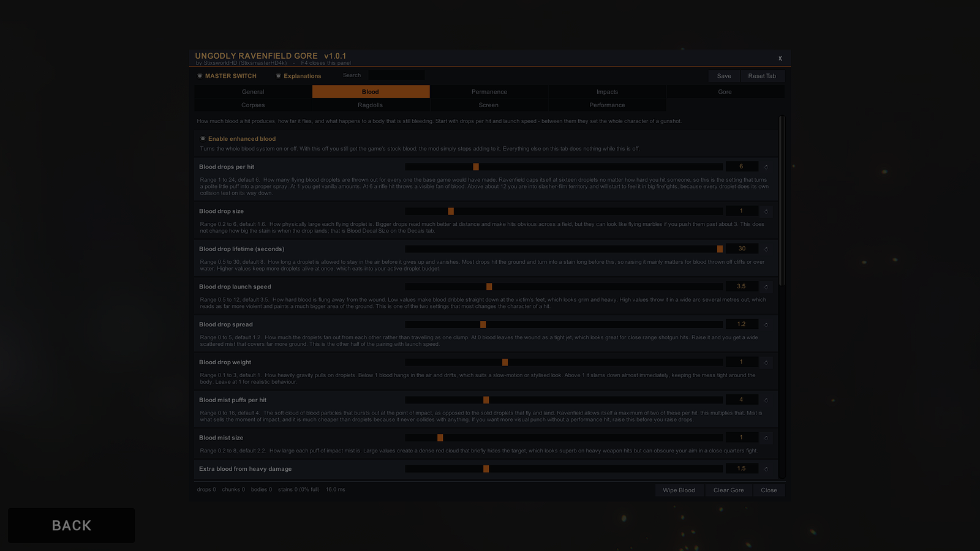Select the Blood tab

[371, 92]
